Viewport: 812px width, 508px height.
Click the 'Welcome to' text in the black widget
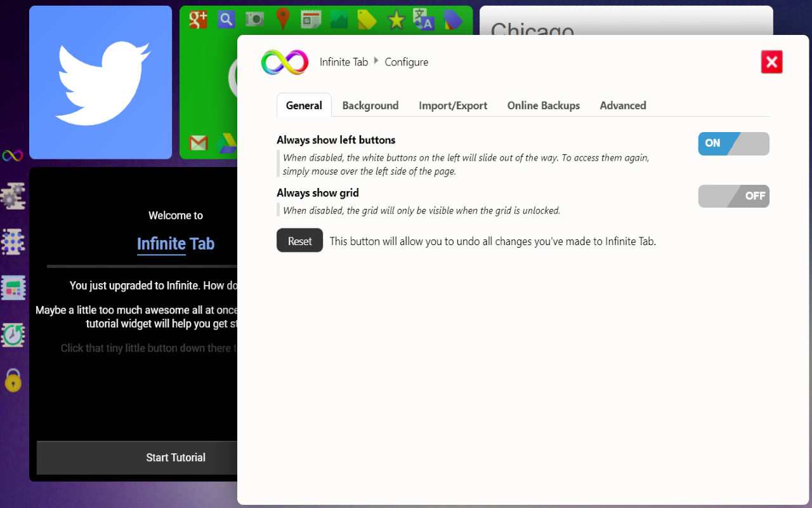[x=176, y=216]
